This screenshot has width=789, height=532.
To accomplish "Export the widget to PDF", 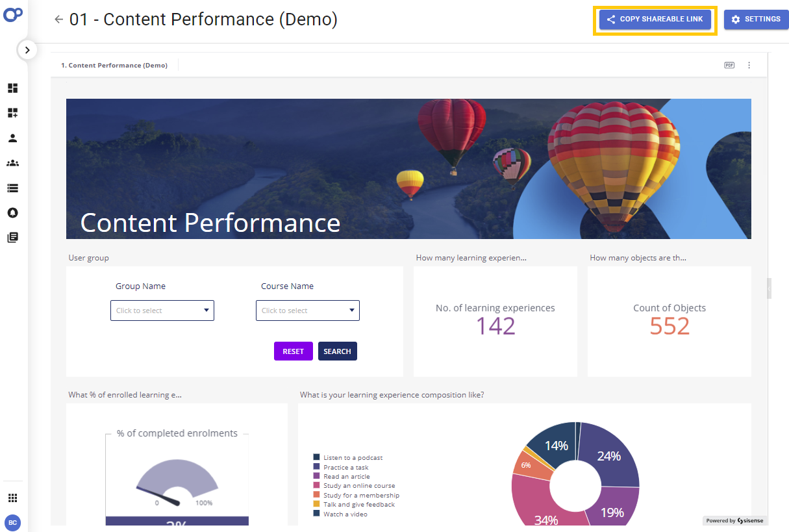I will pos(729,65).
